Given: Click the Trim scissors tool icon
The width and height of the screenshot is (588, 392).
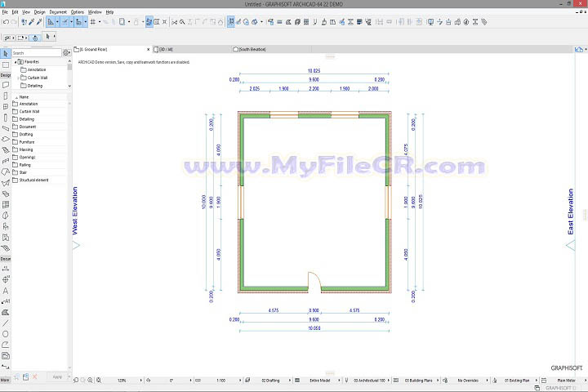Looking at the screenshot, I should coord(175,22).
